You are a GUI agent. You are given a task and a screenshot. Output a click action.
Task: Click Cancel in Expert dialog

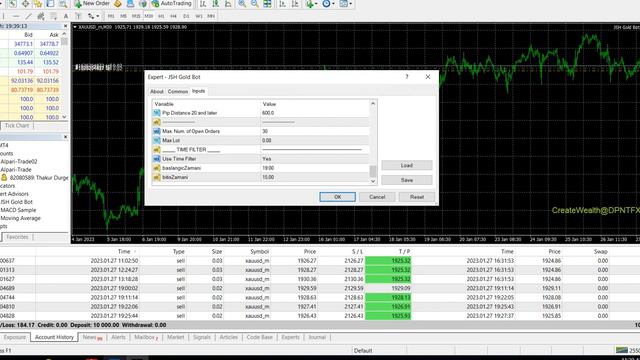377,197
